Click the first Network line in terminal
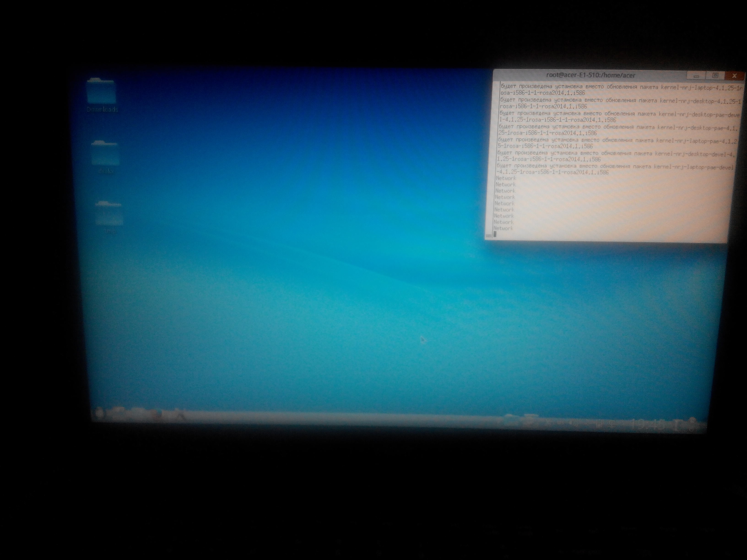 (506, 178)
